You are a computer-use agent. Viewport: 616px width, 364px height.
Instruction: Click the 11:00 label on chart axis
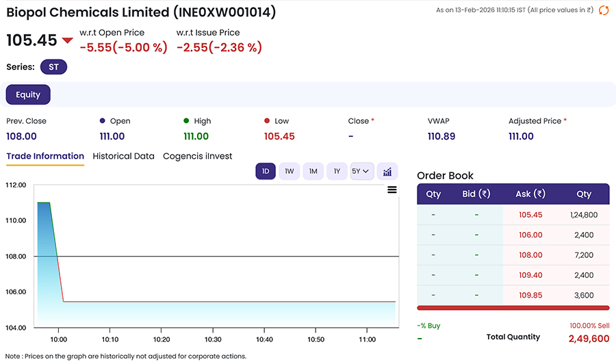[367, 339]
